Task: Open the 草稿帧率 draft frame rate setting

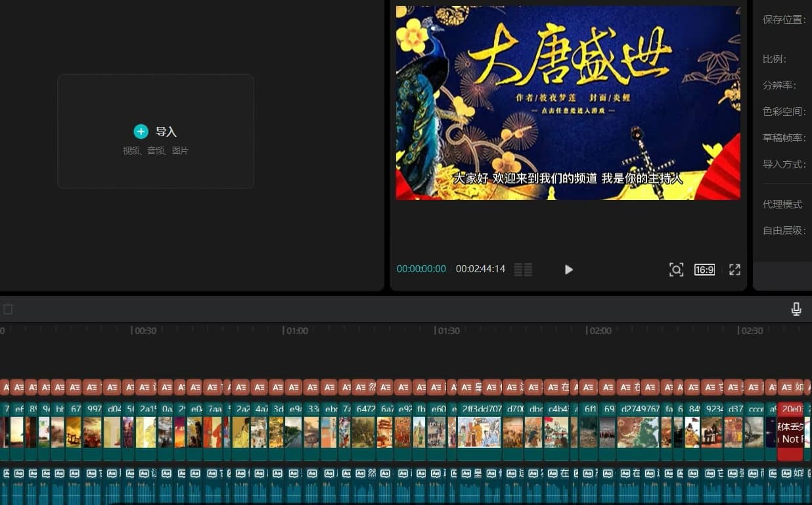Action: pyautogui.click(x=785, y=139)
